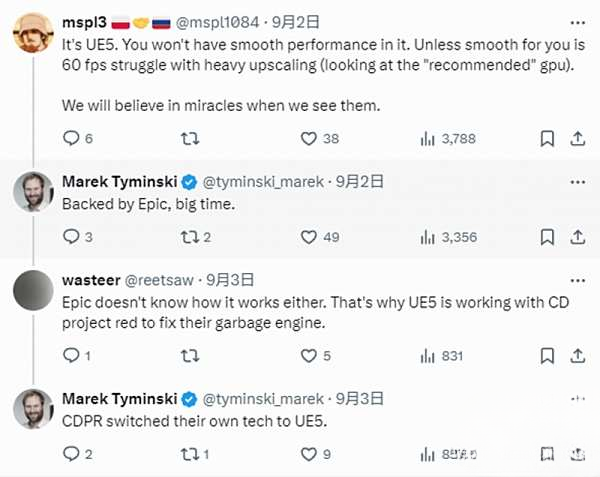
Task: View analytics for tweet with 3,788 views
Action: coord(429,138)
